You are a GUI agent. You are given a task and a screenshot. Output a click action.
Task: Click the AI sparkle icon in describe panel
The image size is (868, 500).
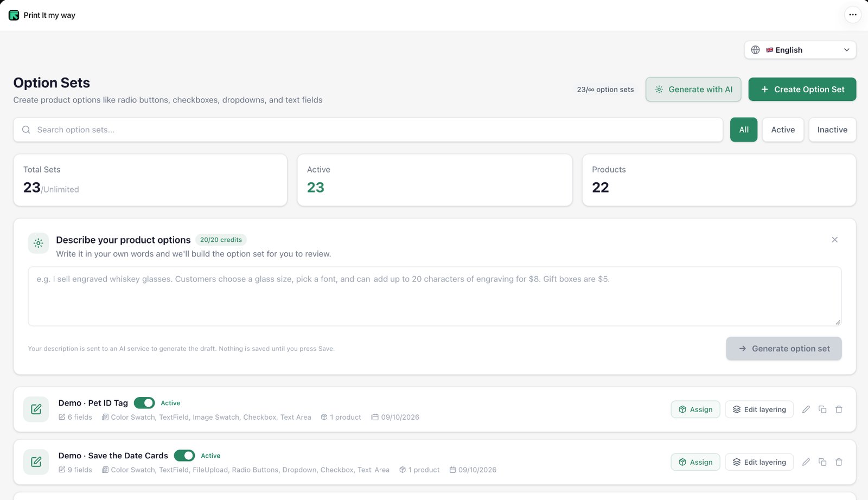[38, 243]
